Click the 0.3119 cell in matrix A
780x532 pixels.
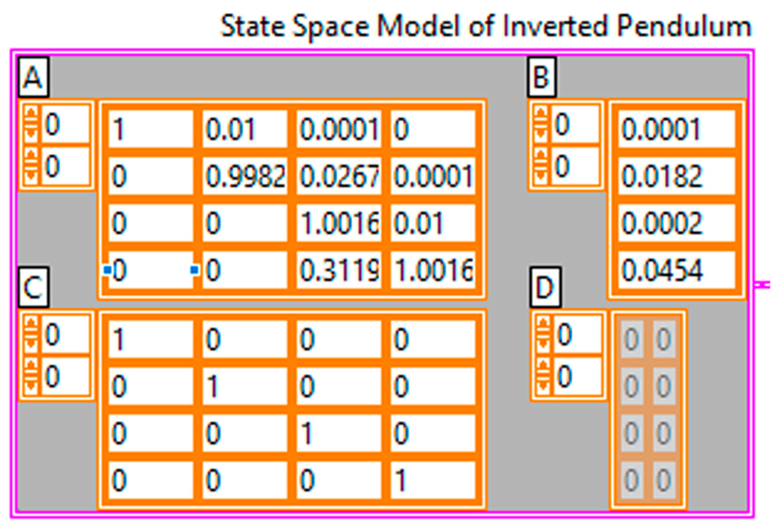[x=339, y=270]
